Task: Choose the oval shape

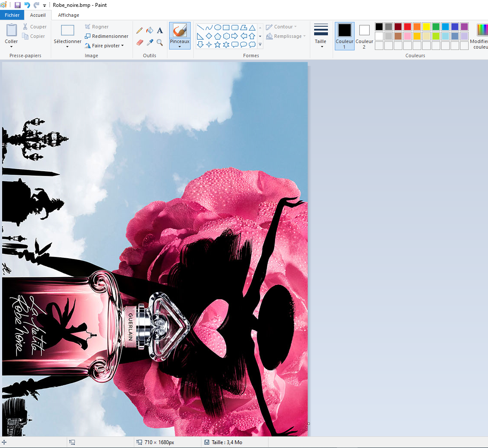Action: tap(218, 28)
